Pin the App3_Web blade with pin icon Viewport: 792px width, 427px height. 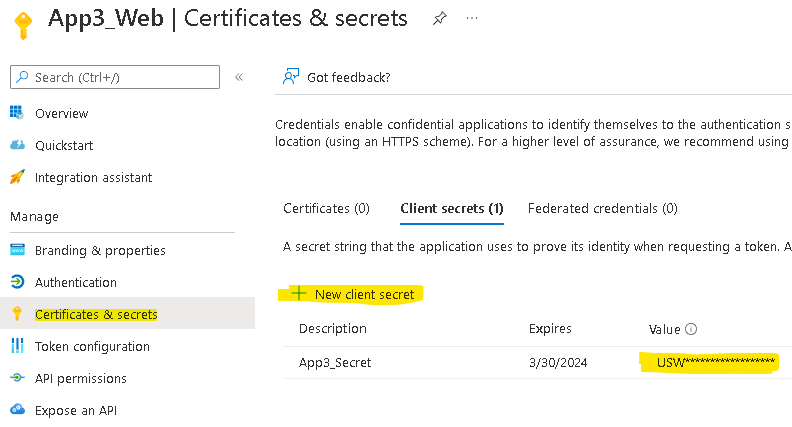coord(439,19)
